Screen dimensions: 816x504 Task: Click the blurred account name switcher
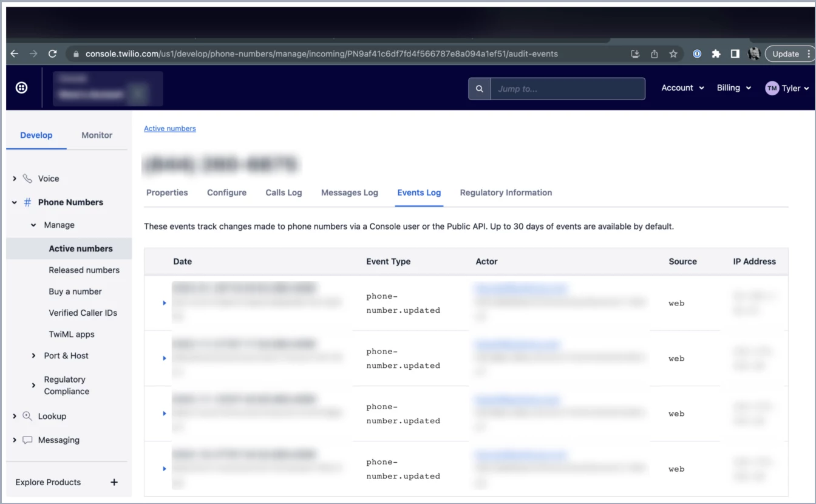(107, 89)
